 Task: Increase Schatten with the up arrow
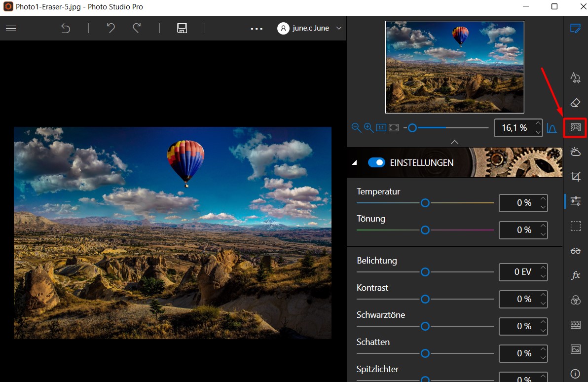click(x=543, y=349)
